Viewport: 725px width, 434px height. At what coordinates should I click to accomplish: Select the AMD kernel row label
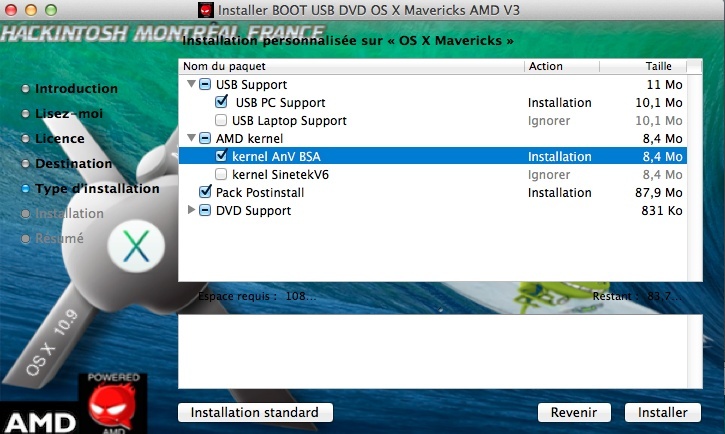pos(249,139)
